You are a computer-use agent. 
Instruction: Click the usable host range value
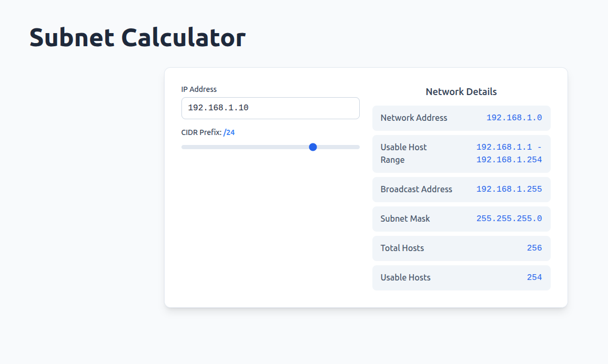coord(509,153)
